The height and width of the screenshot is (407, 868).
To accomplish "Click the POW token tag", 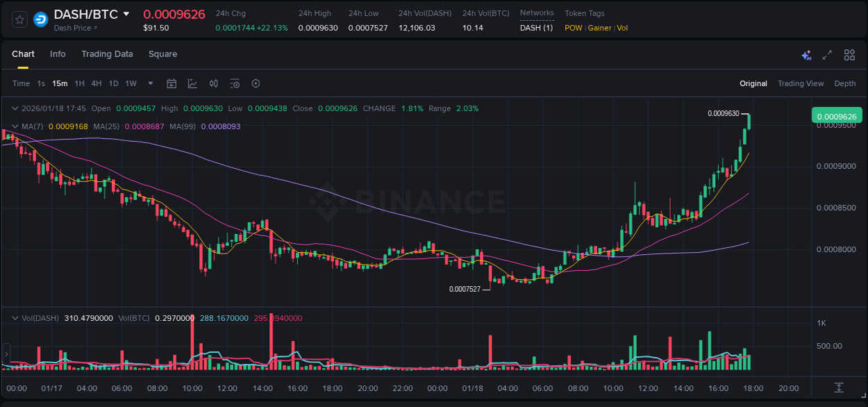I will coord(574,28).
